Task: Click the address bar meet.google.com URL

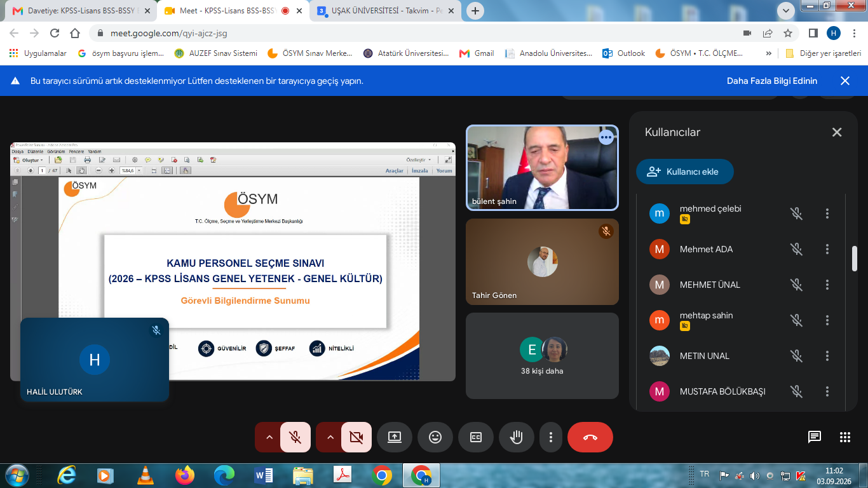Action: click(x=168, y=33)
